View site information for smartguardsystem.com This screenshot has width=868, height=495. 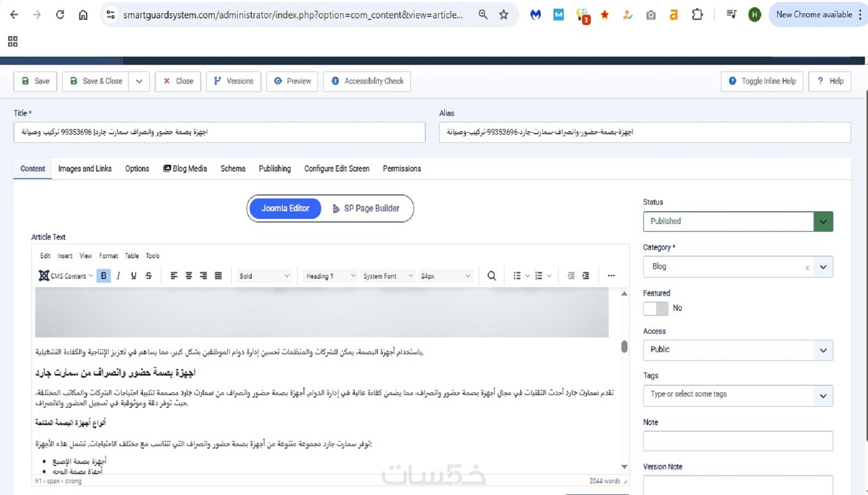[x=110, y=15]
